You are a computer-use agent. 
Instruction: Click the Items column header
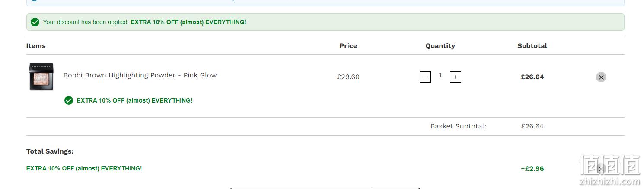(x=36, y=46)
